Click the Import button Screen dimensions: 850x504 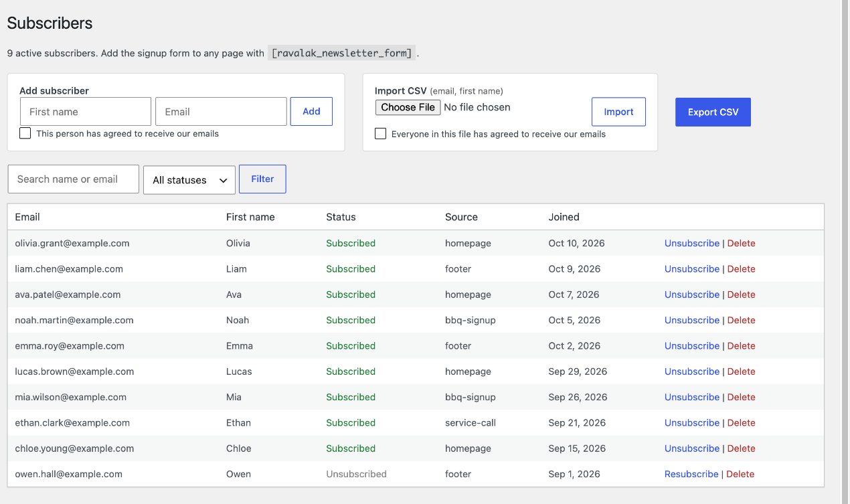pyautogui.click(x=618, y=112)
